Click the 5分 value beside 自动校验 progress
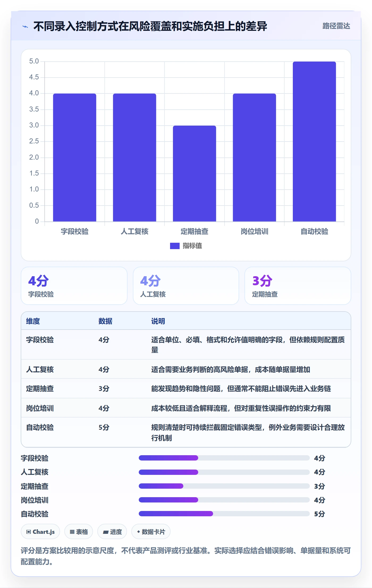Viewport: 372px width, 588px height. click(320, 514)
